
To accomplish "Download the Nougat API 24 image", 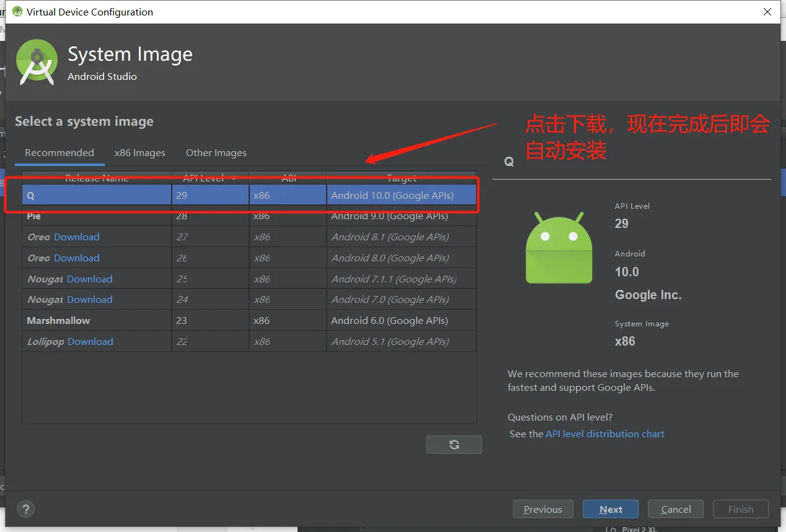I will pyautogui.click(x=90, y=300).
